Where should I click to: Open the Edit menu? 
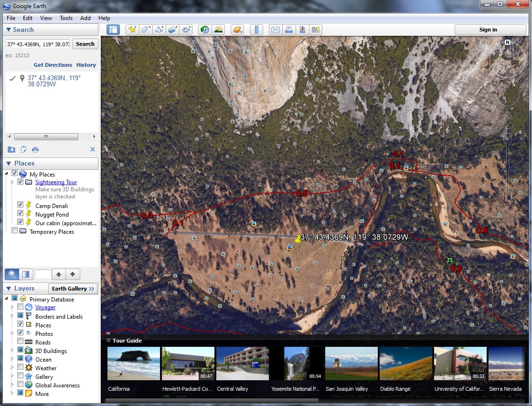point(28,18)
